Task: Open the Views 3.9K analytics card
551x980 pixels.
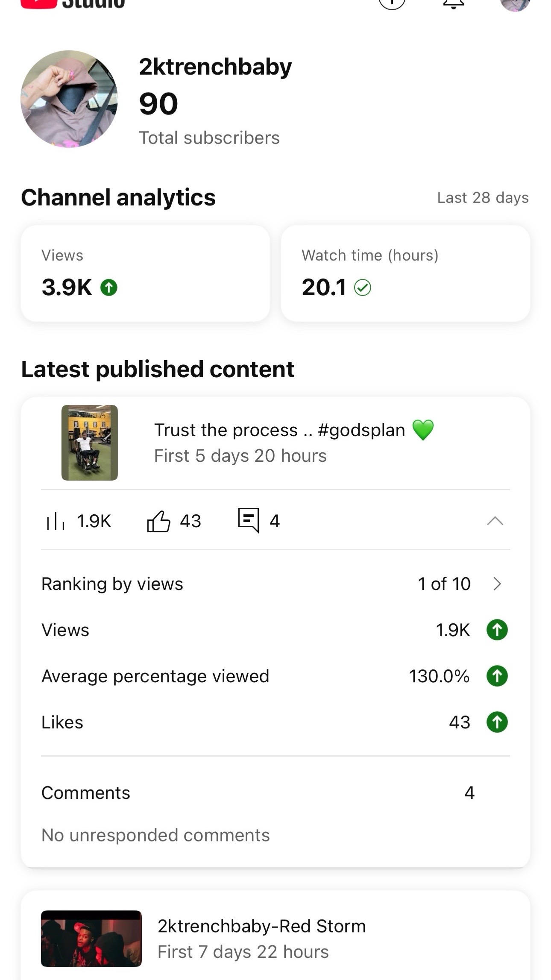Action: (x=145, y=273)
